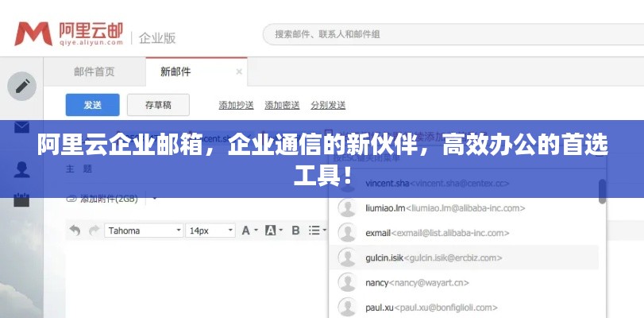The height and width of the screenshot is (318, 644).
Task: Click the 添加抄送 add CC link
Action: [x=236, y=105]
